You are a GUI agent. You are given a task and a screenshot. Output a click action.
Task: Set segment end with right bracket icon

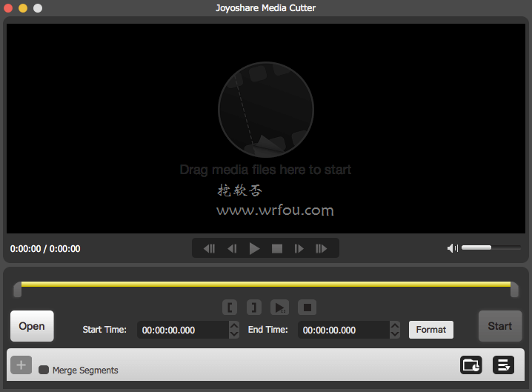[254, 308]
